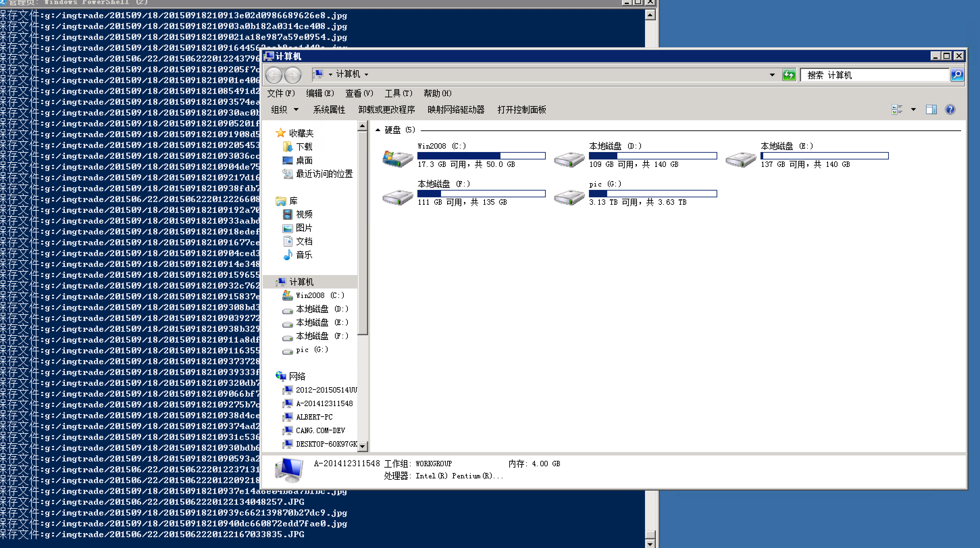Click the change view icon in toolbar
The image size is (980, 548).
click(897, 109)
